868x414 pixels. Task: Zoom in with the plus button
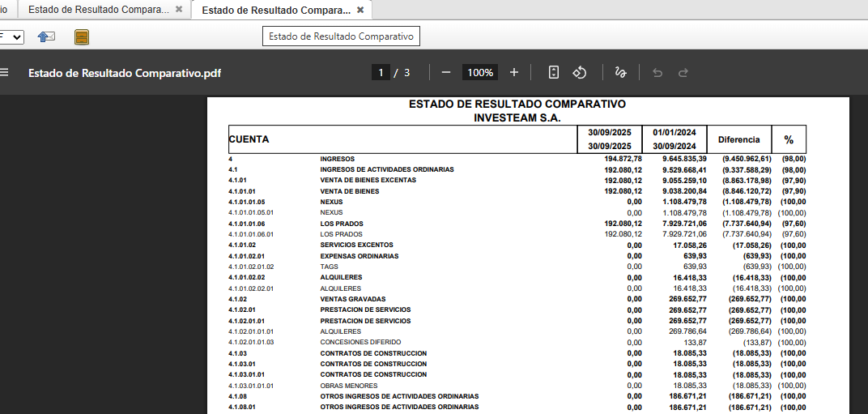click(514, 73)
